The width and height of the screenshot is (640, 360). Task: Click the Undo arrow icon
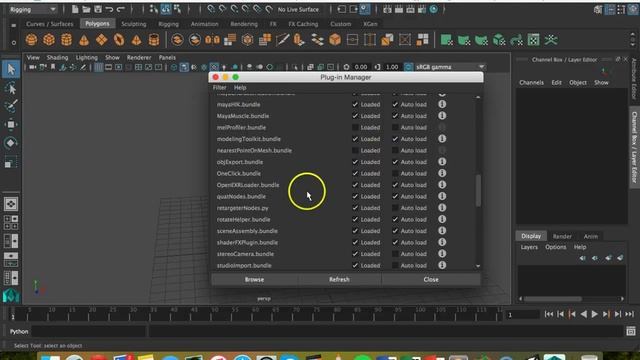point(109,9)
